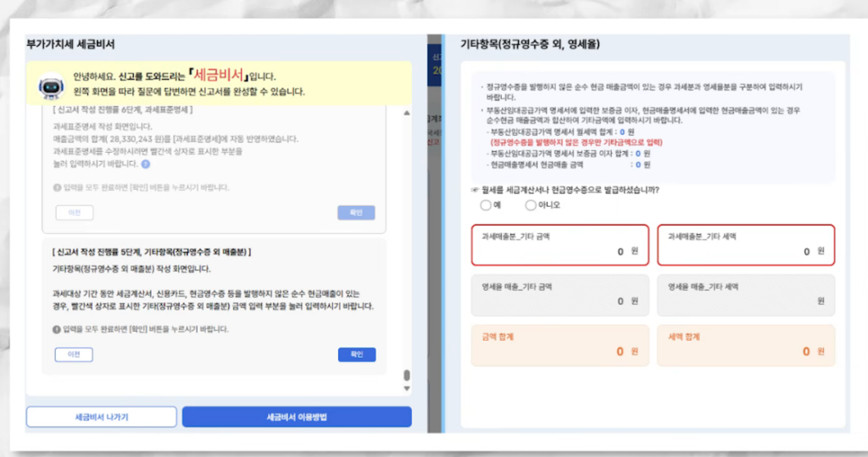Click the chat panel scrollbar thumb
The height and width of the screenshot is (457, 868).
(x=407, y=375)
